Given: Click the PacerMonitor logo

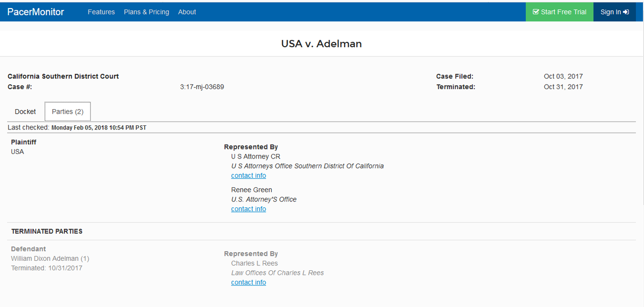Looking at the screenshot, I should tap(36, 12).
